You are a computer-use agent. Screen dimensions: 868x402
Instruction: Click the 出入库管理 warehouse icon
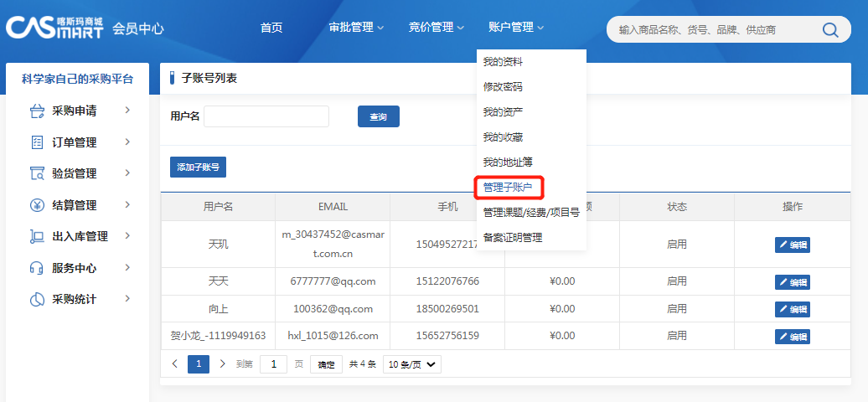pyautogui.click(x=37, y=236)
